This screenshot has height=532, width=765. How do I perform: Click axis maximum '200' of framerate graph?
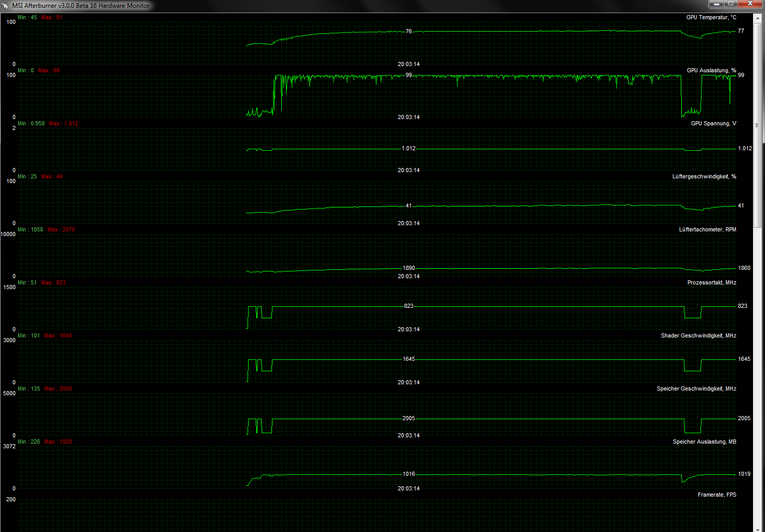tap(11, 499)
